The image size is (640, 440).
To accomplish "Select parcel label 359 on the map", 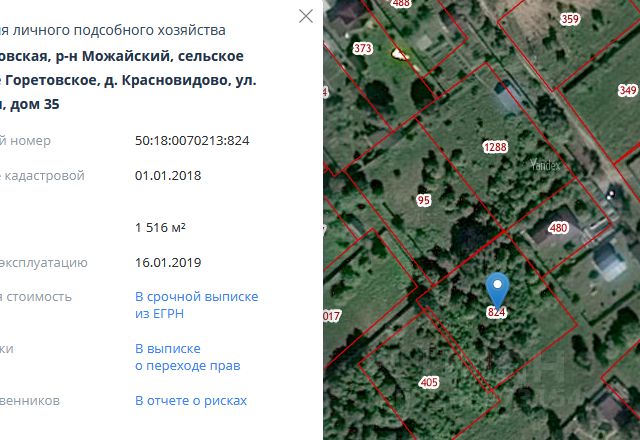I will click(570, 19).
